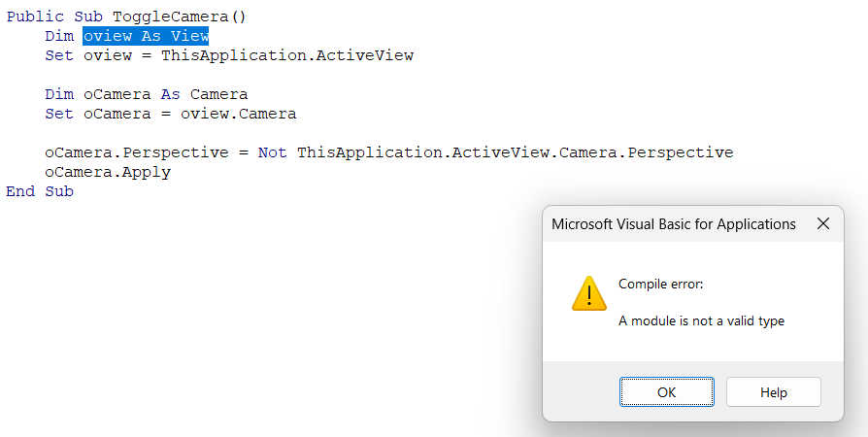The width and height of the screenshot is (868, 437).
Task: Click the 'Dim' keyword before highlighted oview
Action: coord(59,36)
